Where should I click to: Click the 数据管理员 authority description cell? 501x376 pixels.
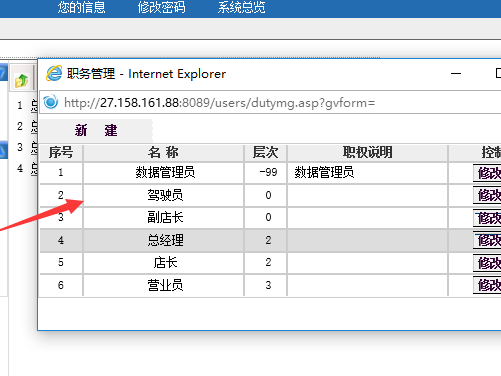(x=367, y=173)
